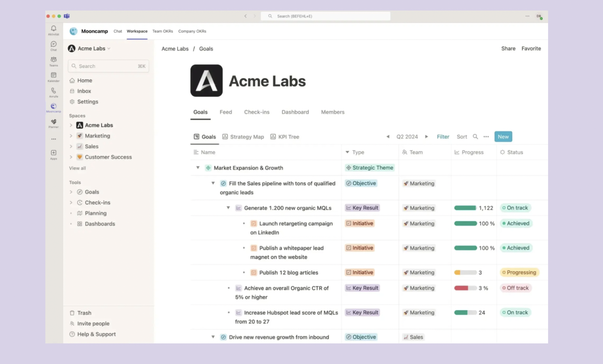Select the Planner icon in Teams rail
The height and width of the screenshot is (364, 603).
coord(53,123)
